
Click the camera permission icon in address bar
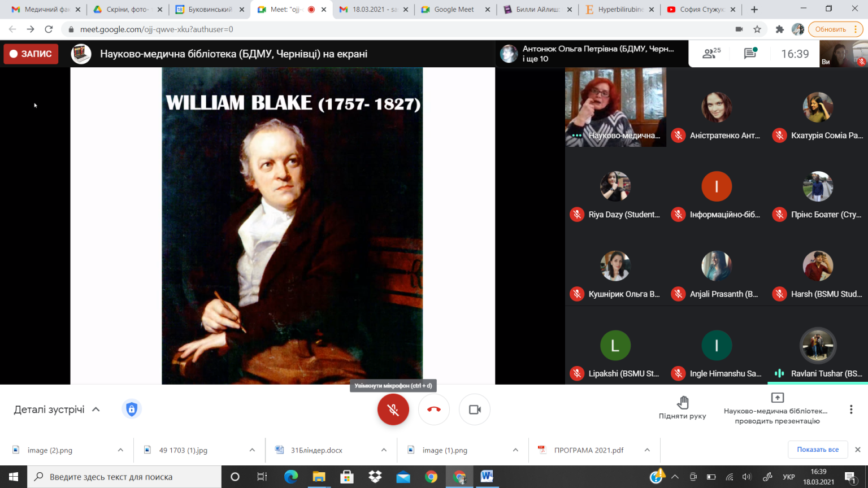(739, 29)
